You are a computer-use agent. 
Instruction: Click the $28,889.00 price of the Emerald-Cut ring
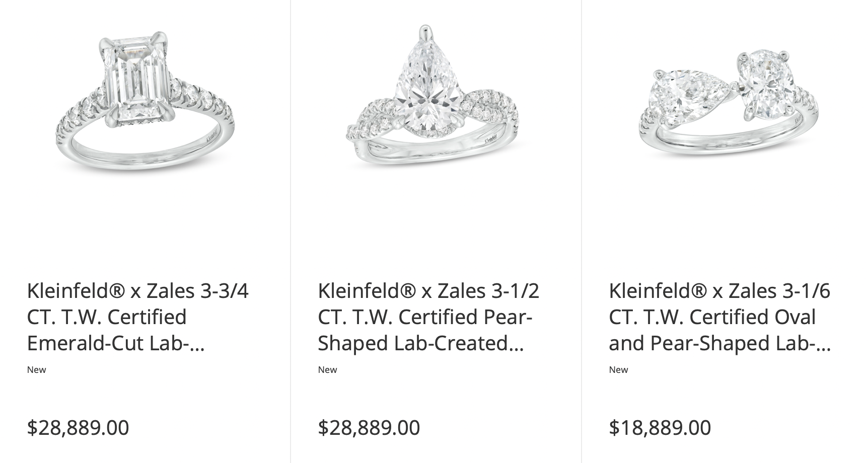click(78, 428)
